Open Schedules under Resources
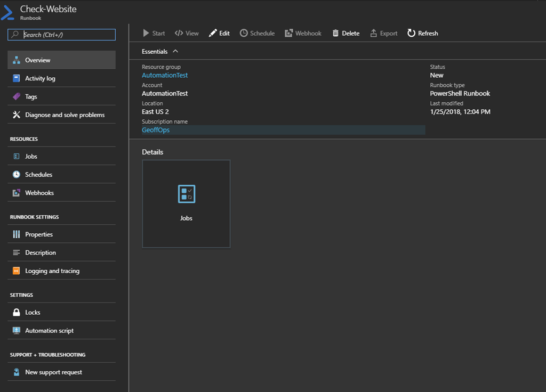 (x=38, y=175)
